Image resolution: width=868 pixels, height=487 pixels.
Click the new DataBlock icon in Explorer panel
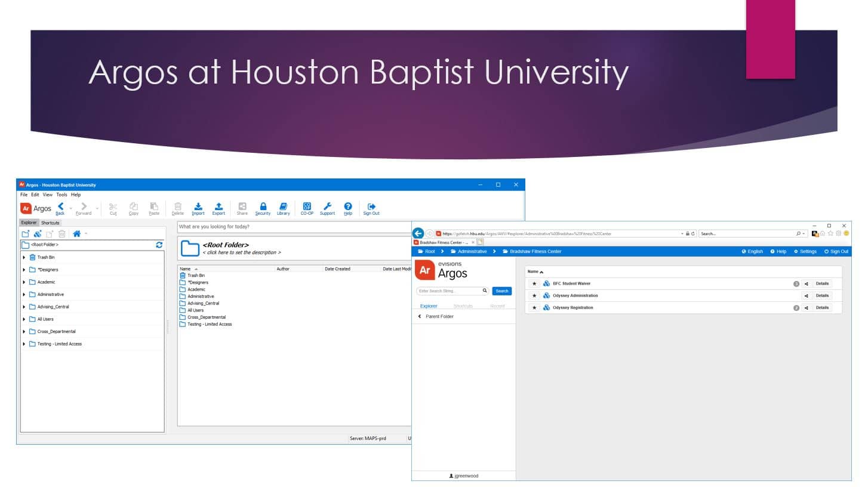[x=38, y=234]
